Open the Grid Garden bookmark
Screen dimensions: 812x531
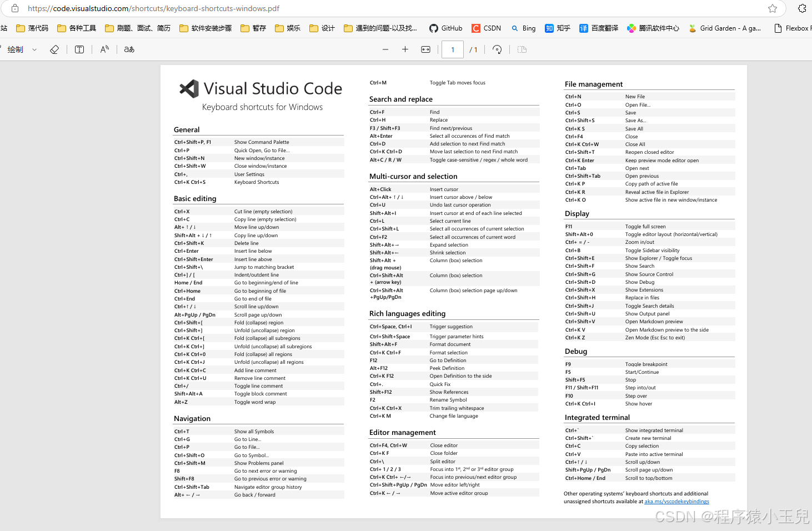[x=725, y=28]
